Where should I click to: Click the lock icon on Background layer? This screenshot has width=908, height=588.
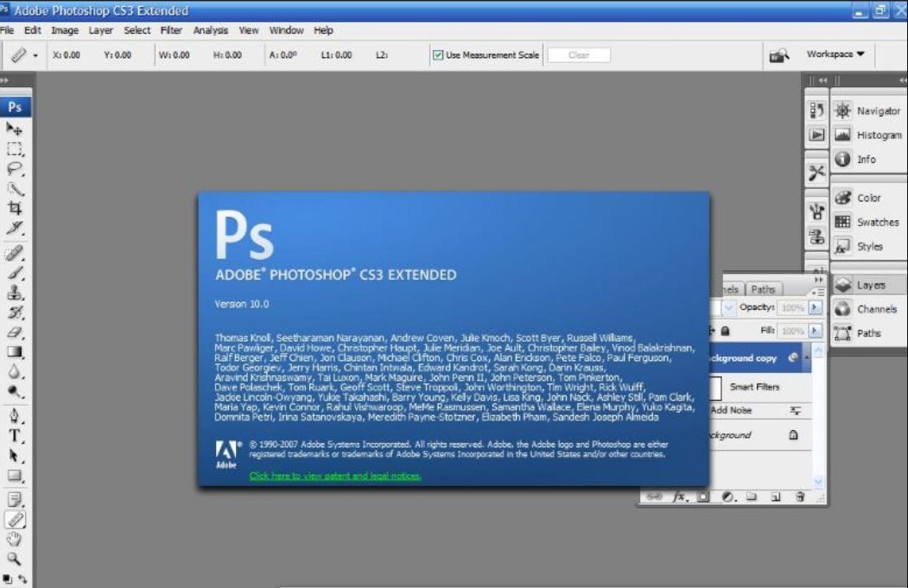click(793, 436)
